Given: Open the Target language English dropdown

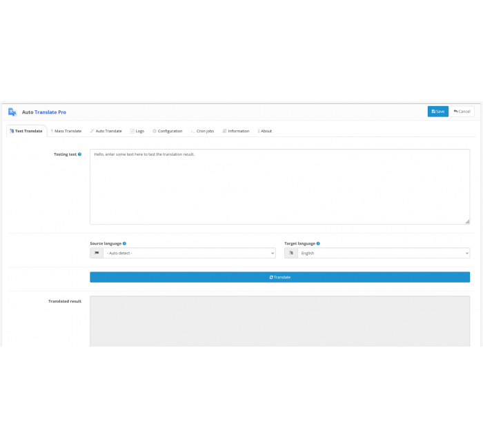Looking at the screenshot, I should coord(384,253).
